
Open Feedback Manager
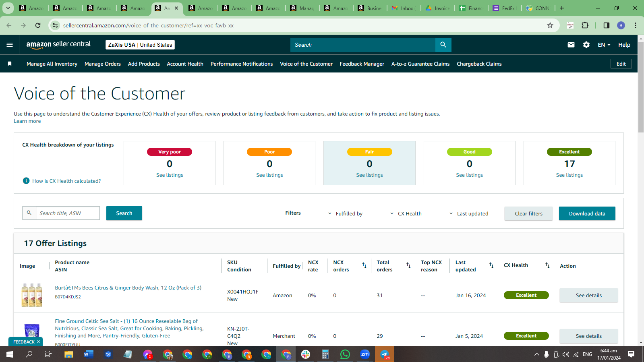pos(362,64)
